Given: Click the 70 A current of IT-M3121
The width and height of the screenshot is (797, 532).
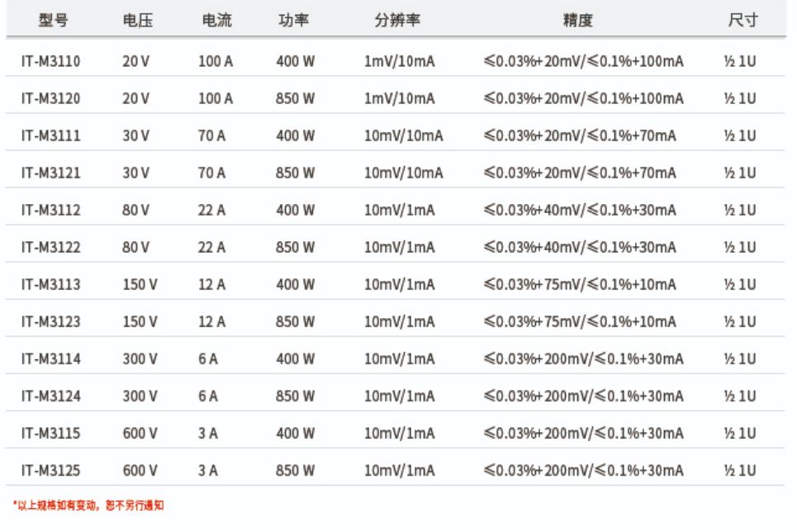Looking at the screenshot, I should pos(211,173).
